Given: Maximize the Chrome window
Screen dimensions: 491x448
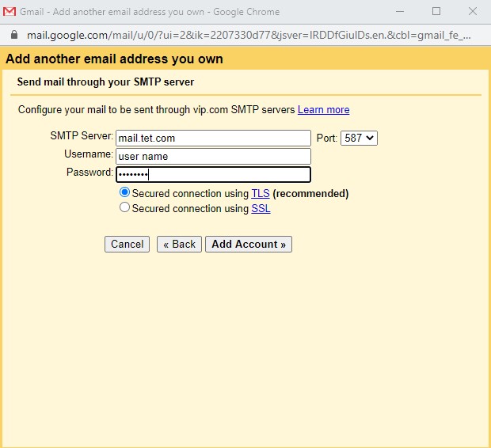Looking at the screenshot, I should 436,12.
